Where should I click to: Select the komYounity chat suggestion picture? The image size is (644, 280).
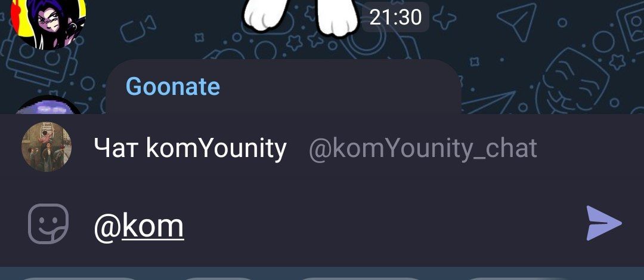(47, 147)
